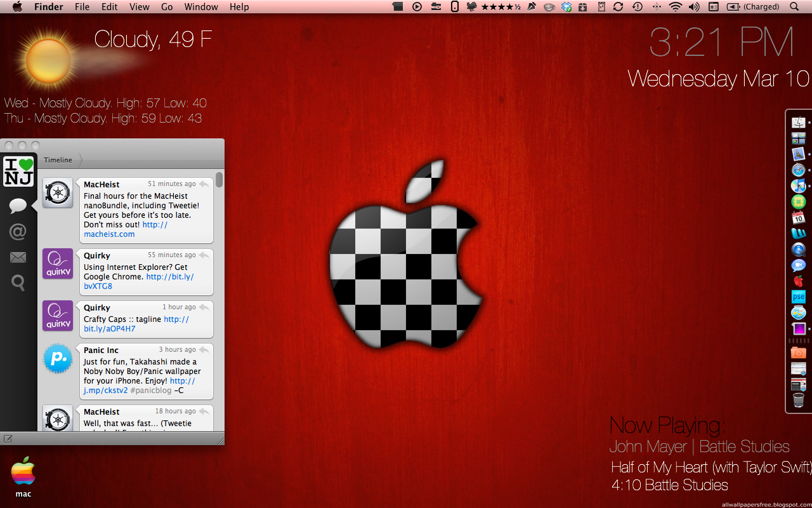The height and width of the screenshot is (508, 812).
Task: Open the Help menu
Action: (239, 7)
